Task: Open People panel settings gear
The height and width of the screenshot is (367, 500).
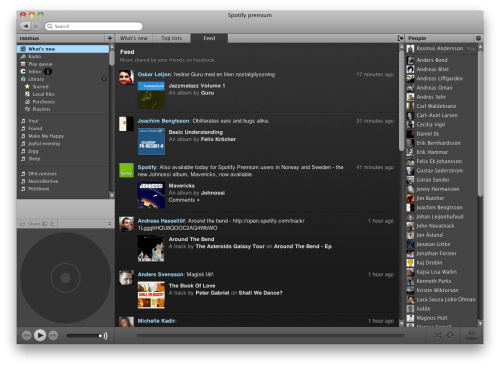Action: tap(478, 38)
